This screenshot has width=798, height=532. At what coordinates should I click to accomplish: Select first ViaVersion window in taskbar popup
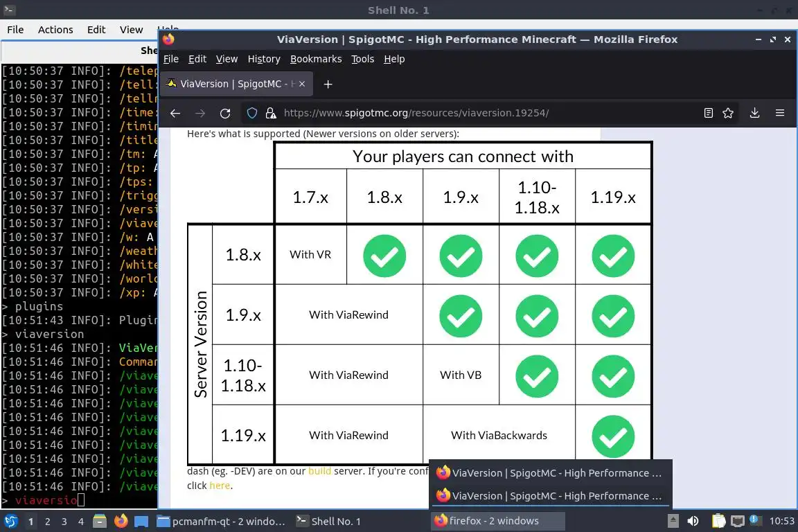(x=550, y=473)
